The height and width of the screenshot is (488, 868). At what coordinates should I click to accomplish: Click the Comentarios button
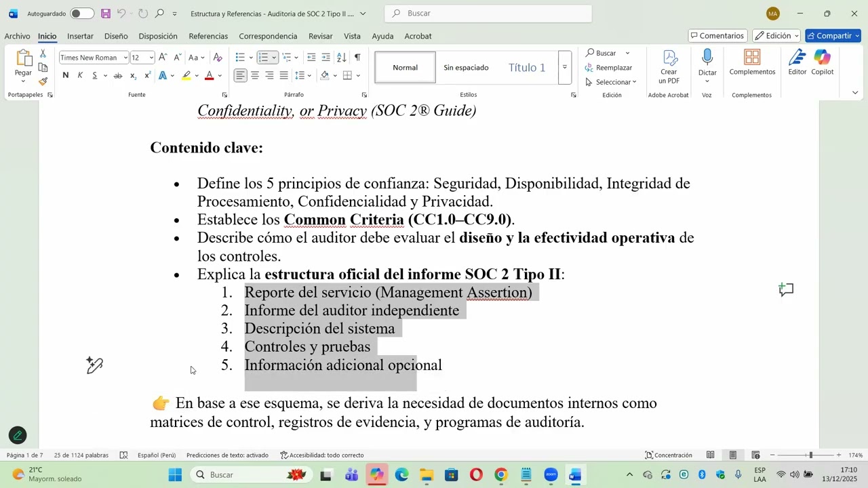717,36
